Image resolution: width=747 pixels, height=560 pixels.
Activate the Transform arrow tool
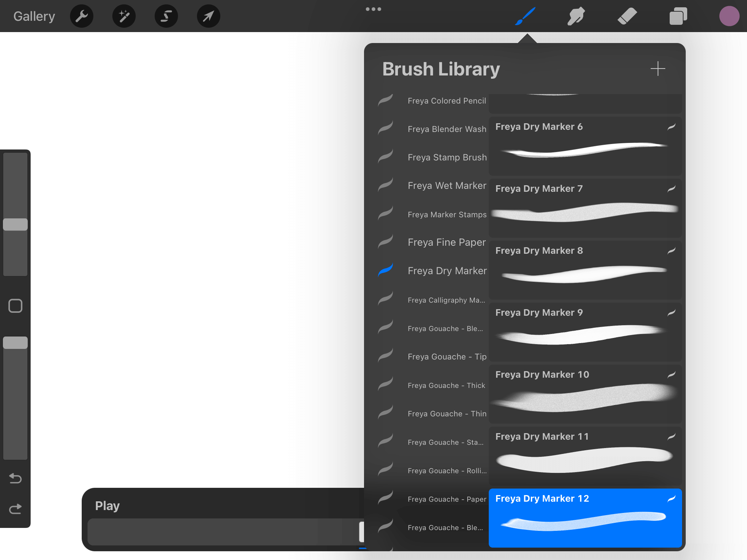click(x=208, y=16)
